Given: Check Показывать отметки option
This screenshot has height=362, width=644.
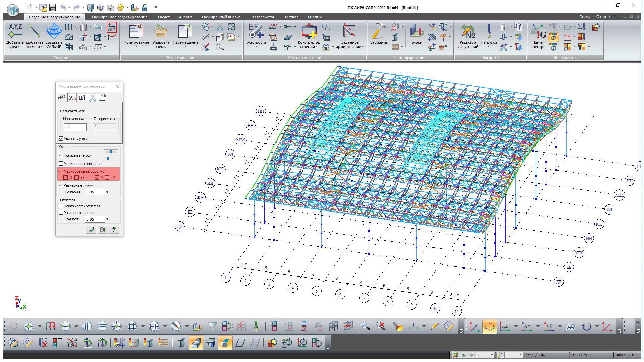Looking at the screenshot, I should pos(61,206).
